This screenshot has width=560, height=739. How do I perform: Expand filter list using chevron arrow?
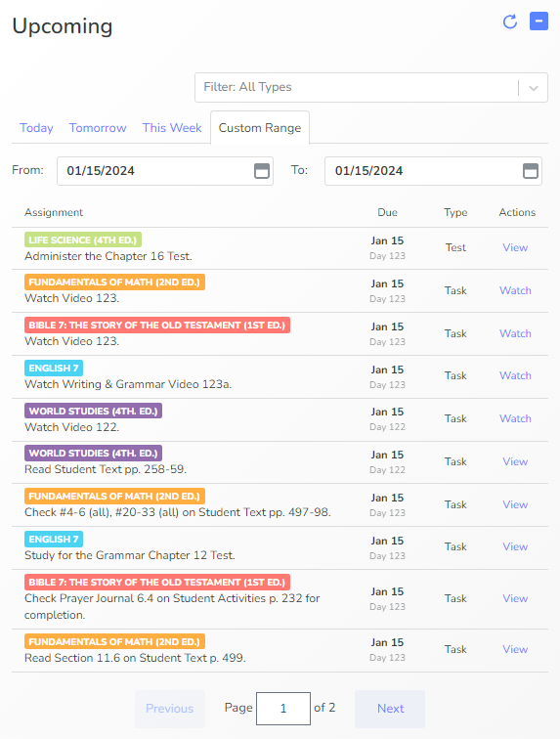tap(534, 88)
